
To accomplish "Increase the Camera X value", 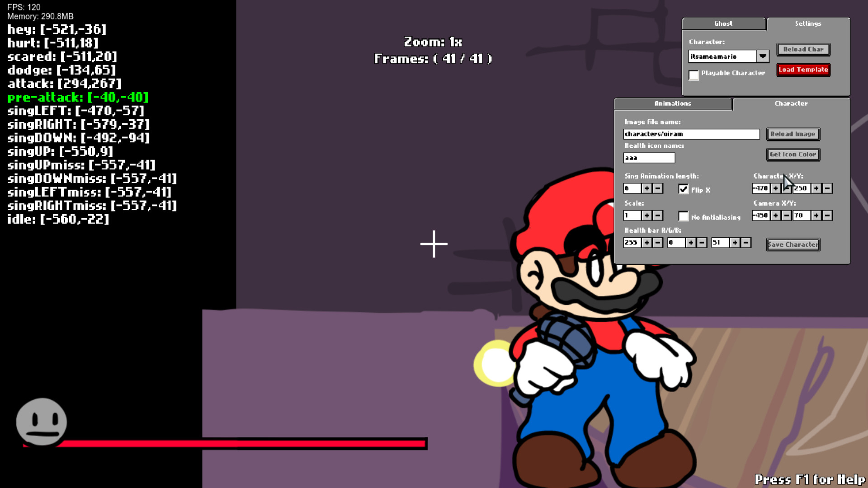I will click(775, 216).
